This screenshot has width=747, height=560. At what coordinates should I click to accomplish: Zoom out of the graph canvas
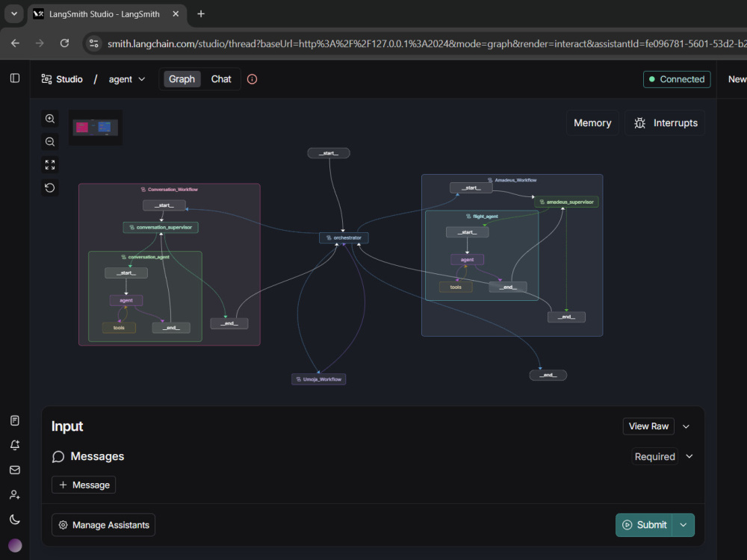point(50,141)
